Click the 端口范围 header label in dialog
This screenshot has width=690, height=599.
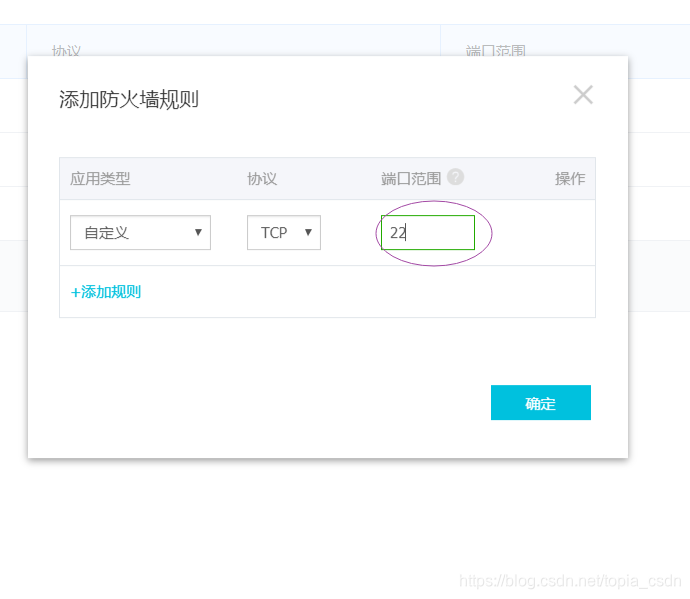[x=411, y=179]
